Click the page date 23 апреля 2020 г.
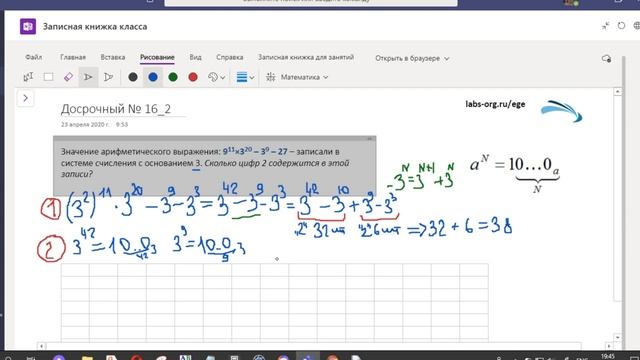640x360 pixels. pyautogui.click(x=85, y=124)
